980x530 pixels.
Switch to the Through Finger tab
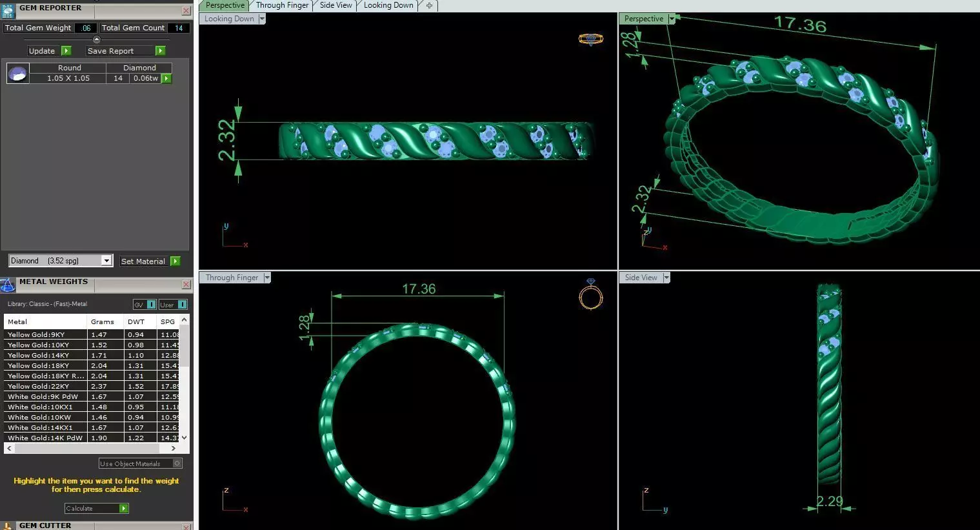(x=282, y=5)
